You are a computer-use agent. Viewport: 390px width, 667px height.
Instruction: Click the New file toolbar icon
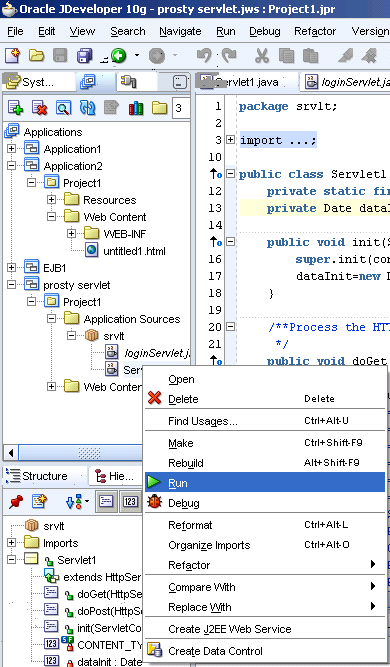click(x=13, y=56)
